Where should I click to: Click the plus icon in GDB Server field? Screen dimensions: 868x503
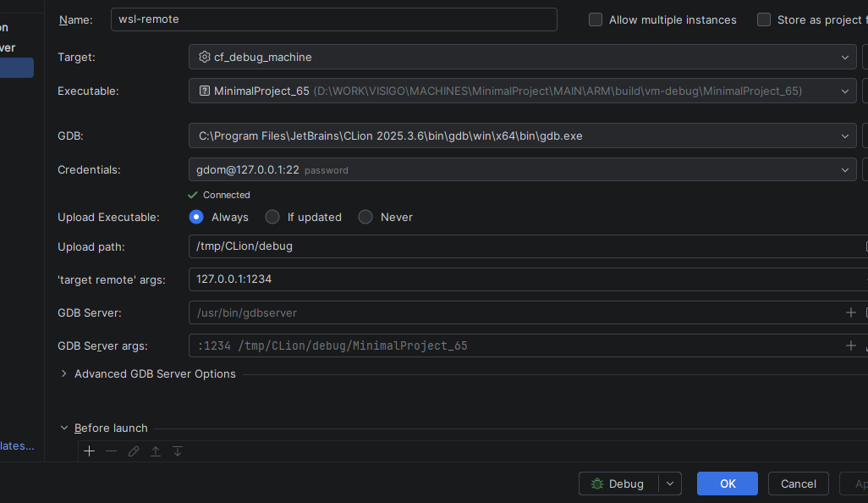click(x=851, y=313)
